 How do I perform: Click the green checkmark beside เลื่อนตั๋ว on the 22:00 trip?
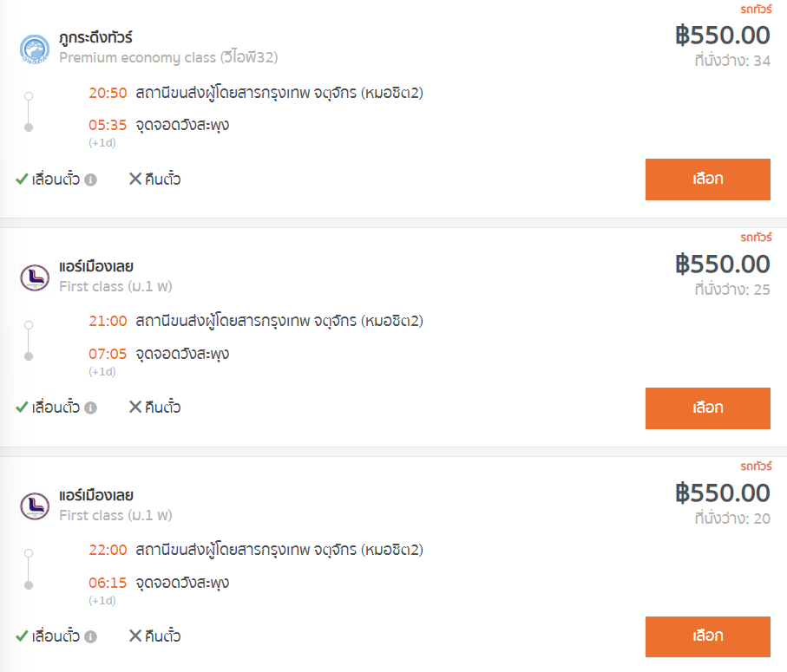click(x=22, y=636)
